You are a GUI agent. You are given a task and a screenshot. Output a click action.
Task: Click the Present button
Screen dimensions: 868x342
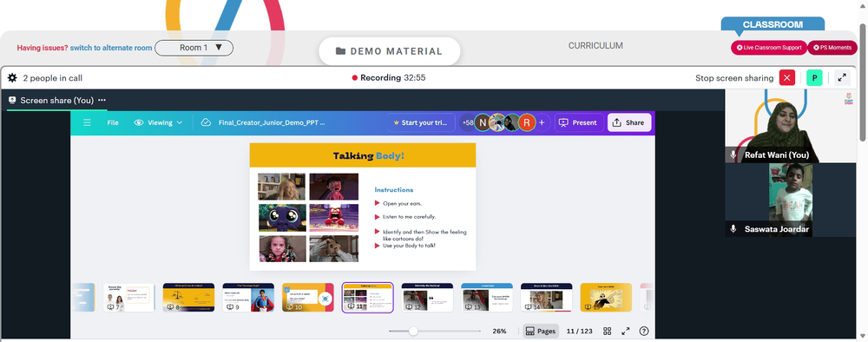tap(578, 122)
